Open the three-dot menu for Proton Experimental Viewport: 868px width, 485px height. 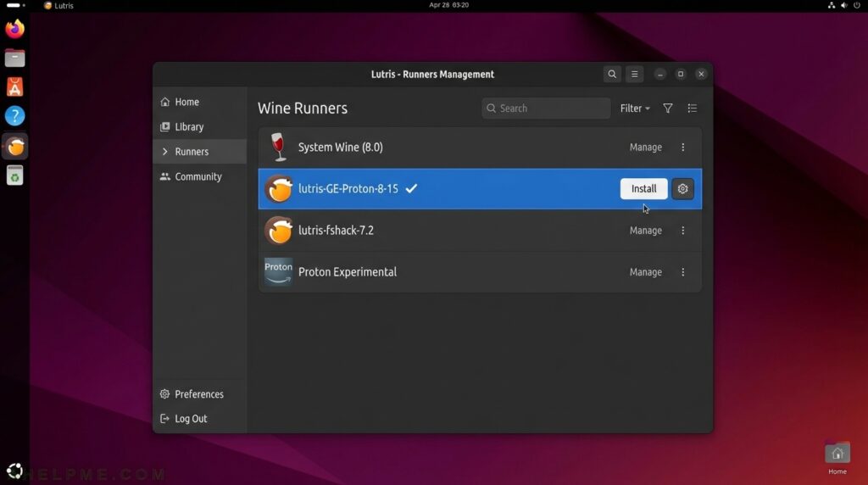pyautogui.click(x=683, y=272)
